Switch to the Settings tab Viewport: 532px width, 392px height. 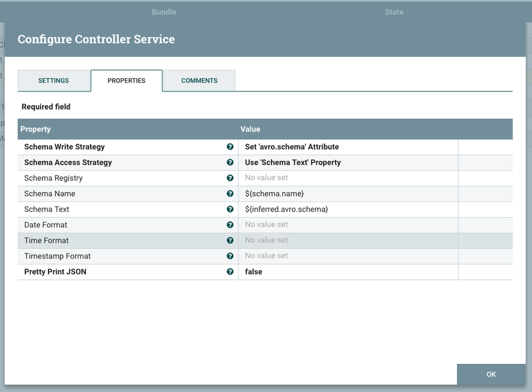click(53, 81)
